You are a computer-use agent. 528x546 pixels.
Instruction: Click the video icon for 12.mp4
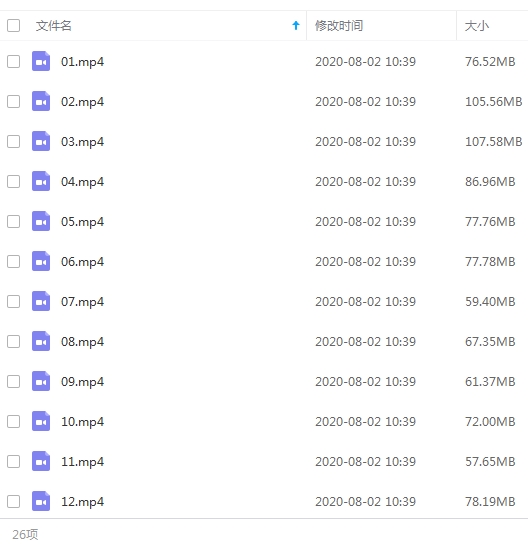coord(41,501)
